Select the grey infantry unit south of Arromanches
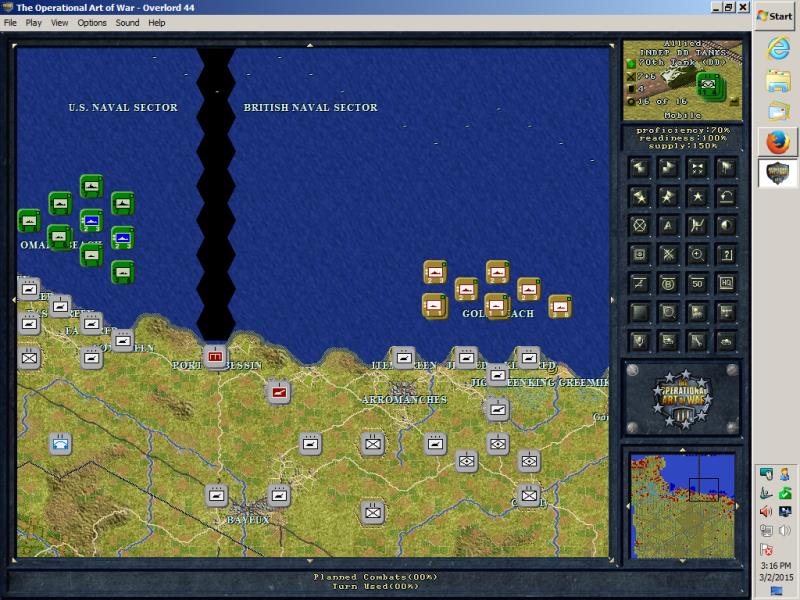Viewport: 800px width, 600px height. tap(373, 444)
